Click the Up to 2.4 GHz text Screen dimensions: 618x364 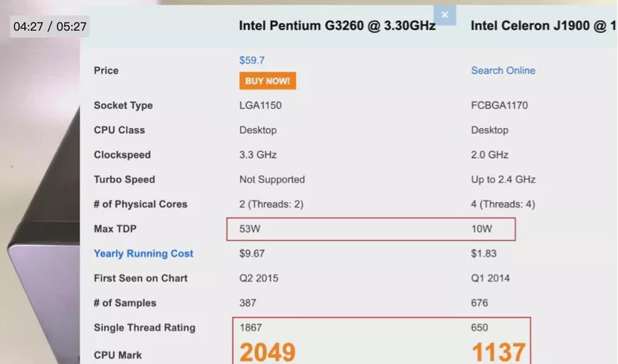tap(503, 180)
